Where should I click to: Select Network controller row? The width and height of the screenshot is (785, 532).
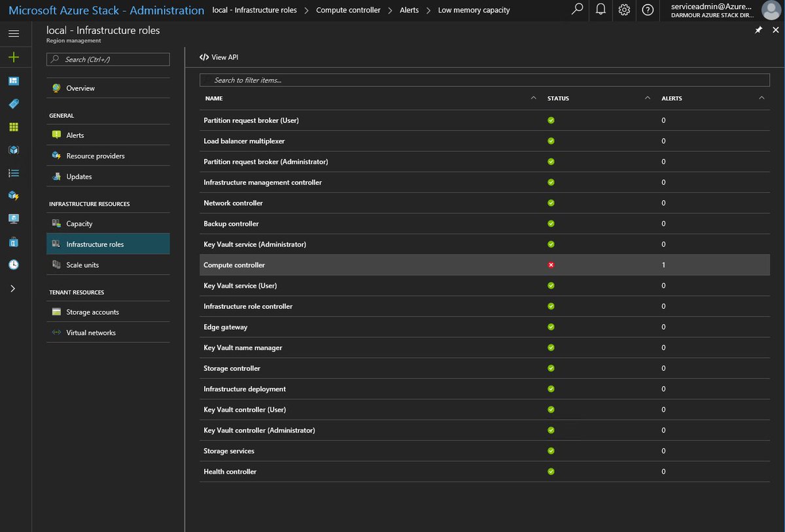[485, 203]
